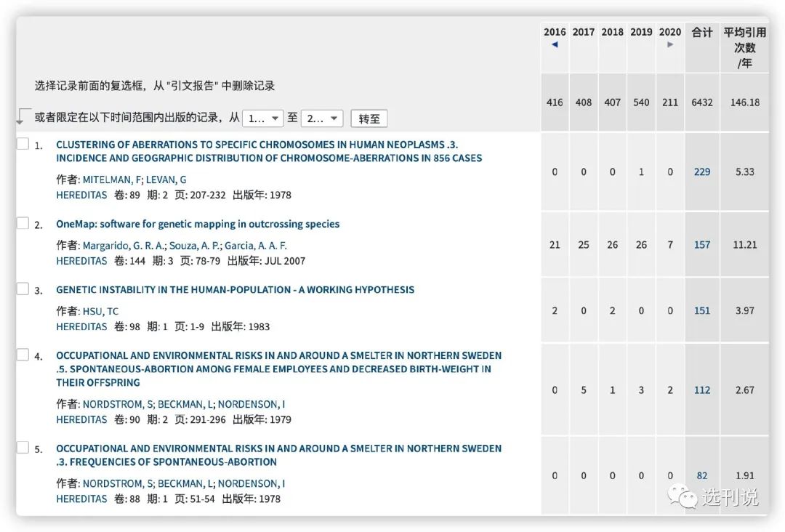Click the average citations value 5.33
The width and height of the screenshot is (785, 532).
[744, 172]
